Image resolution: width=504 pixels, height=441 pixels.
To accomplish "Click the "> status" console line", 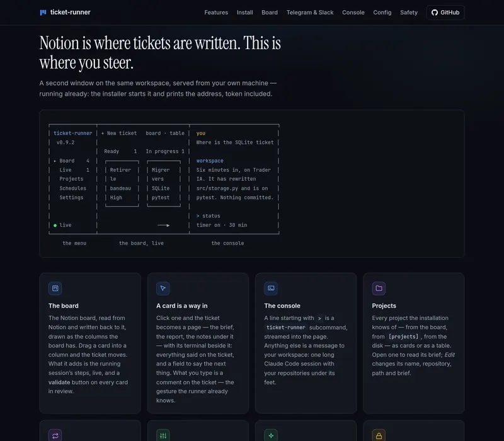I will click(209, 216).
